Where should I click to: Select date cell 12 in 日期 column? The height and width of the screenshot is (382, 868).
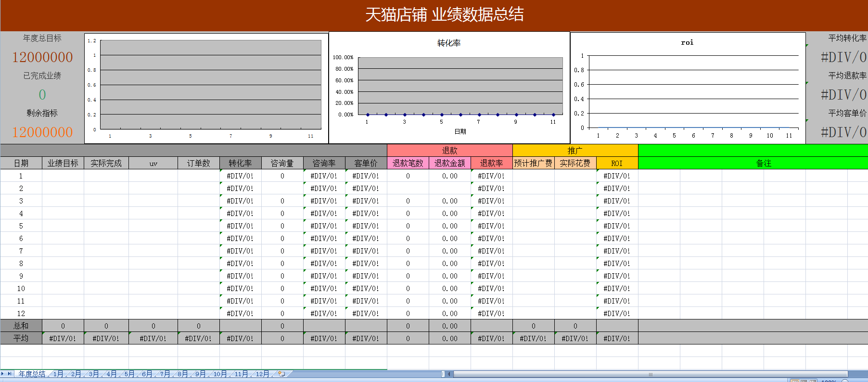21,313
